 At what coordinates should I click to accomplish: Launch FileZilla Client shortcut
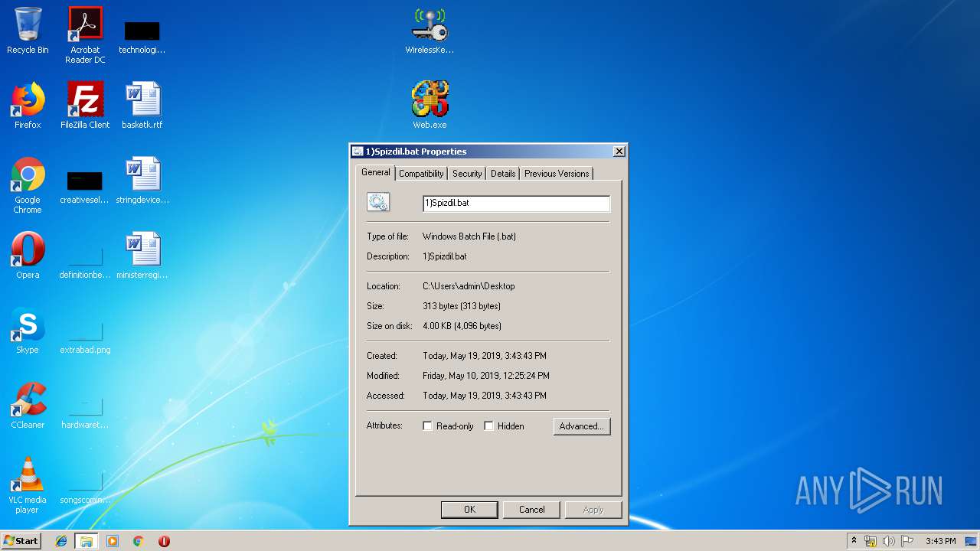(85, 105)
